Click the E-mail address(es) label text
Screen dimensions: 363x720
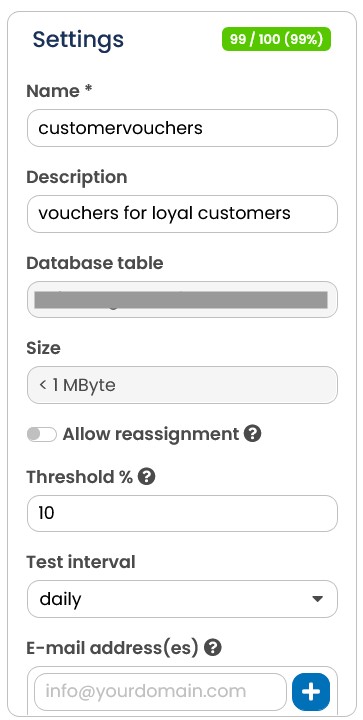[x=112, y=648]
